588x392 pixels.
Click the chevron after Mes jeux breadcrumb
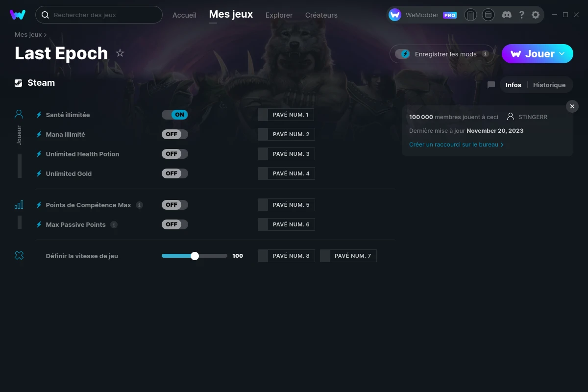[46, 35]
